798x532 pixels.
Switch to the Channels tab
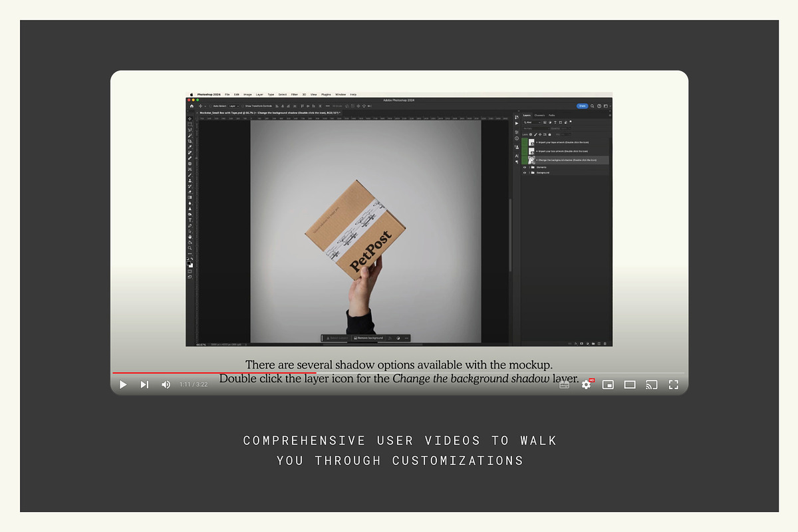tap(539, 115)
